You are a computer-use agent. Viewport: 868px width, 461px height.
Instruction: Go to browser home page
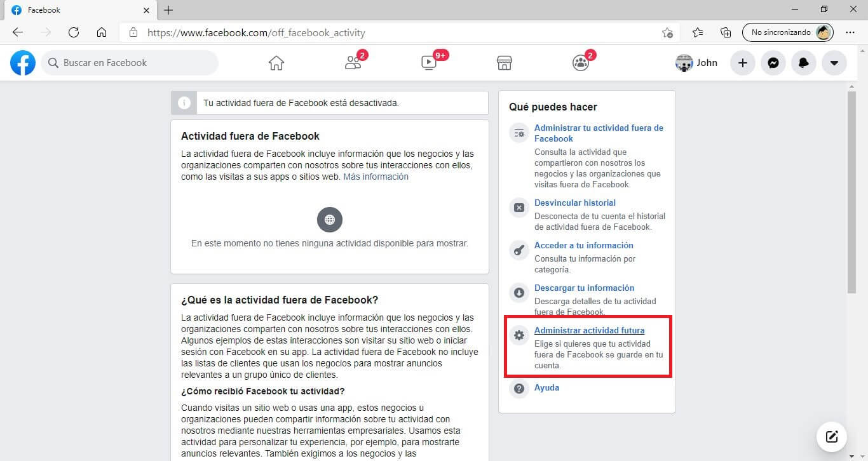(x=102, y=32)
